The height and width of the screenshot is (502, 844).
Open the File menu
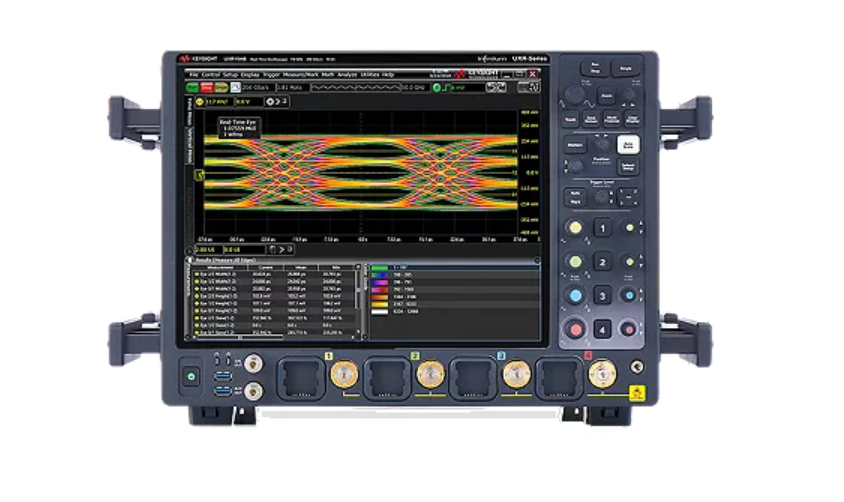(194, 75)
